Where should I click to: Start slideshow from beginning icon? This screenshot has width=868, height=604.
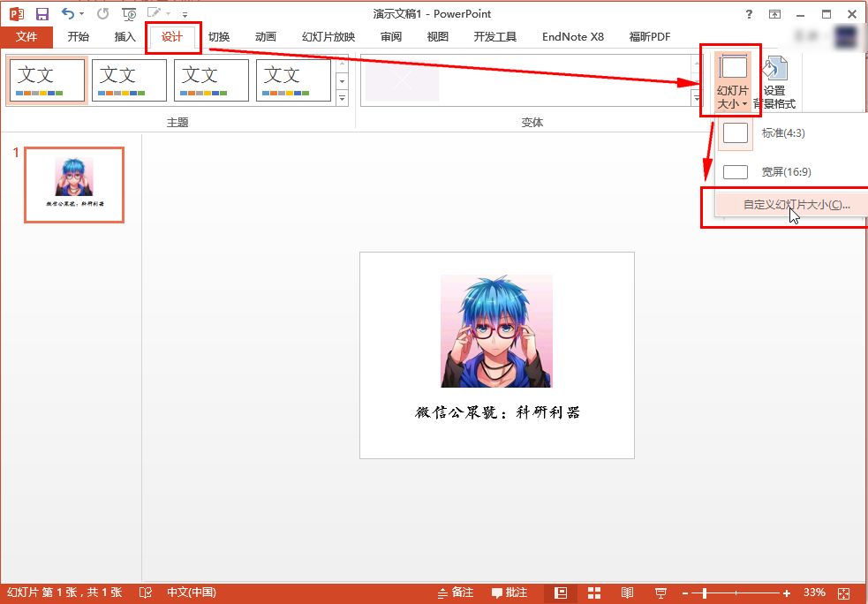(129, 14)
